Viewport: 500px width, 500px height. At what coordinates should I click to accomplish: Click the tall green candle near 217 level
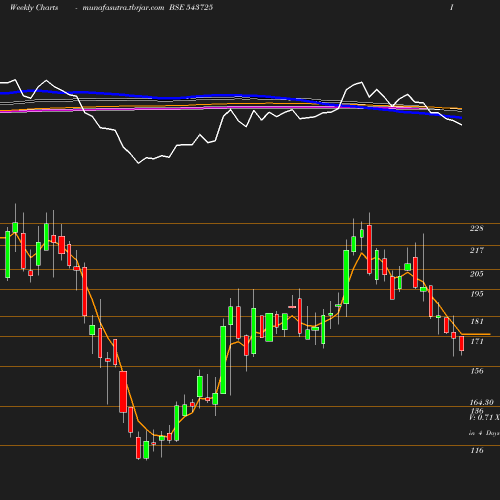click(x=346, y=277)
